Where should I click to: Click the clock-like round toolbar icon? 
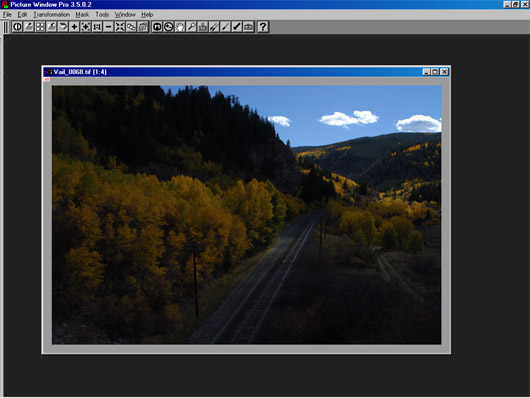tap(168, 27)
